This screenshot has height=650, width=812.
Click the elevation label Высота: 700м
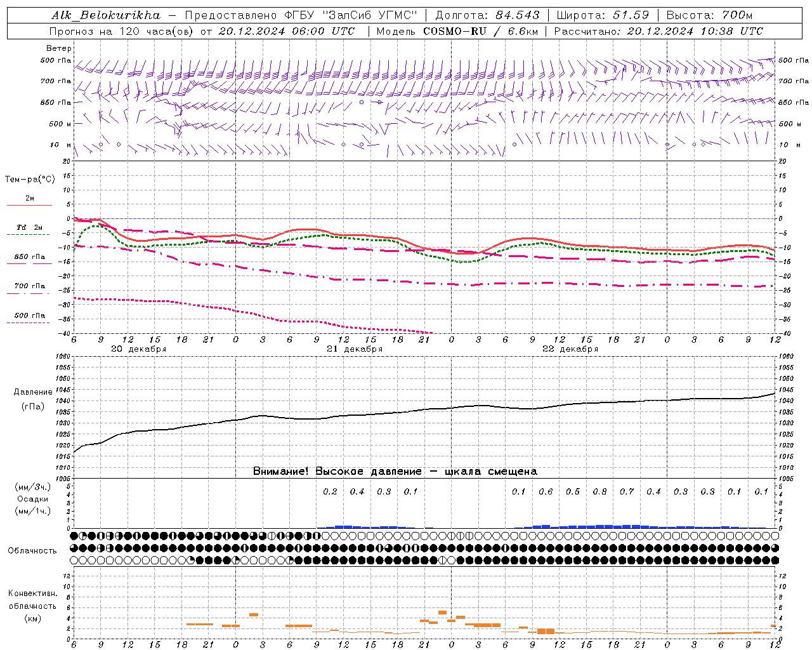pos(709,15)
